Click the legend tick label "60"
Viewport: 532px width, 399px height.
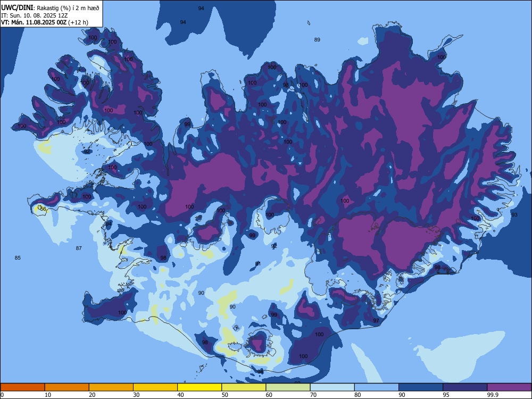point(269,395)
